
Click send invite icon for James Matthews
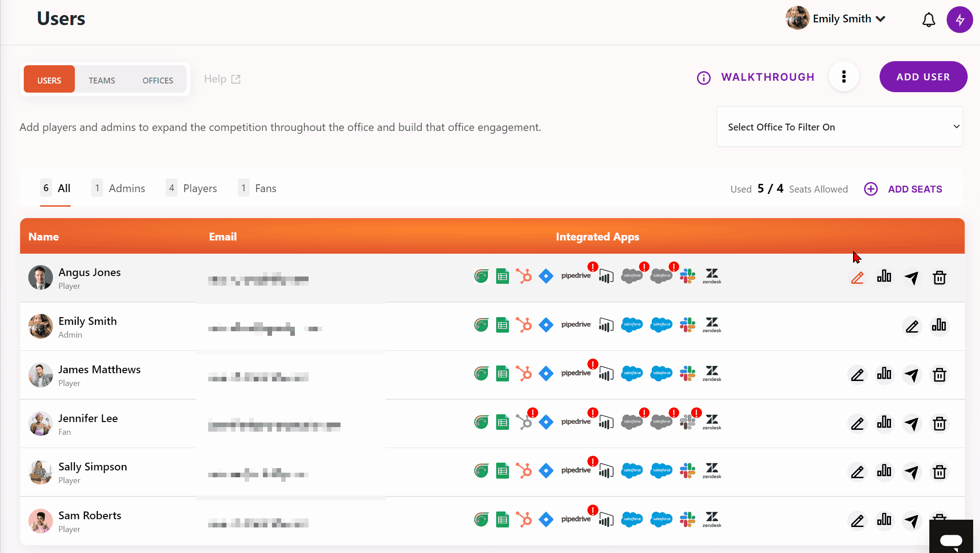pos(912,375)
